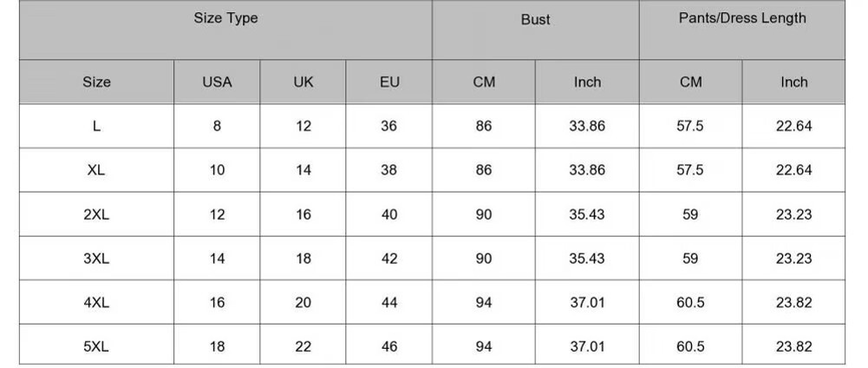Click the UK value 22 cell
The height and width of the screenshot is (368, 868).
(x=303, y=346)
